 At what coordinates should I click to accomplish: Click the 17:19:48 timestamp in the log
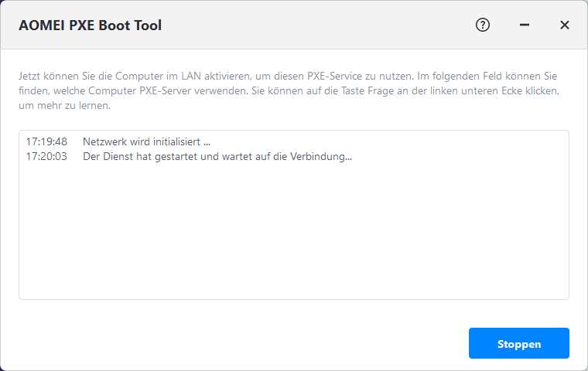click(x=46, y=142)
